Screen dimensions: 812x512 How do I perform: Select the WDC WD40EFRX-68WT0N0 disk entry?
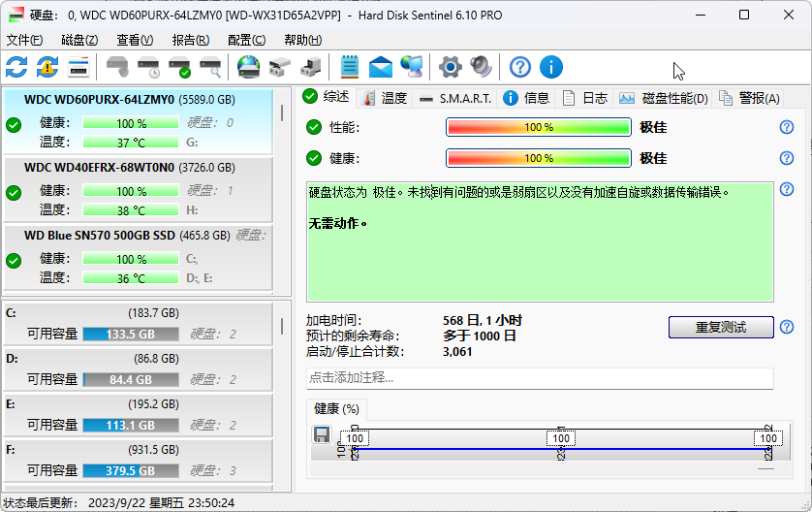point(138,190)
